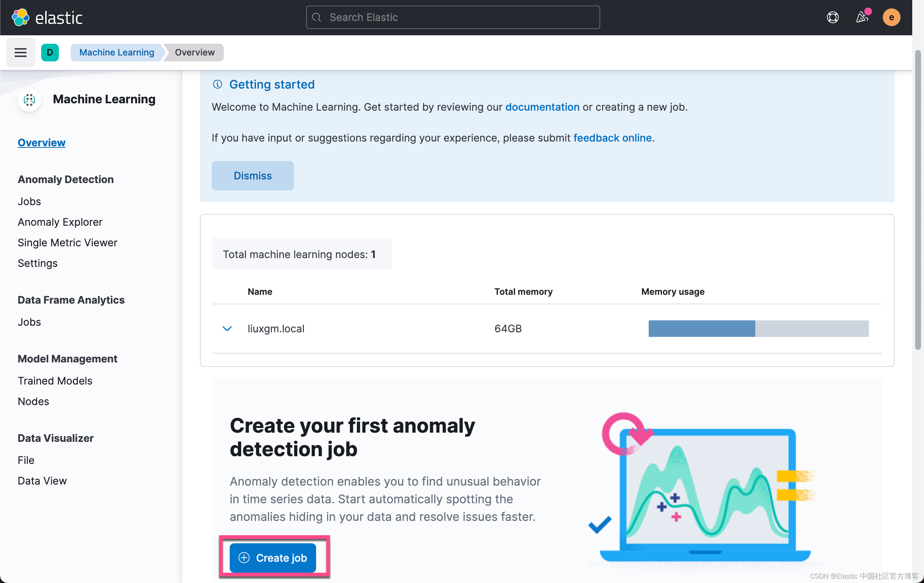Click the memory usage bar
This screenshot has width=924, height=583.
[758, 329]
